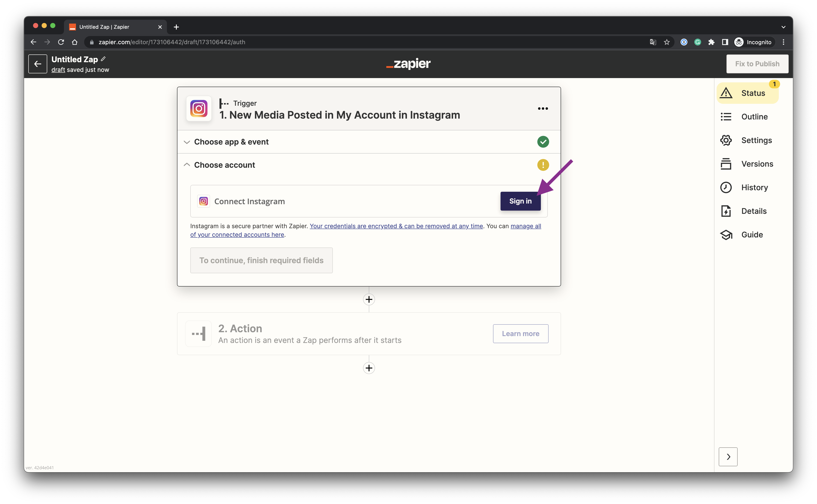Open a new browser tab
Viewport: 817px width, 504px height.
coord(176,27)
